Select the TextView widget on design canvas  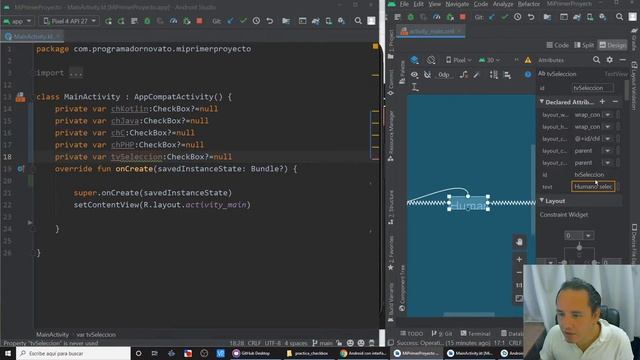click(x=469, y=203)
